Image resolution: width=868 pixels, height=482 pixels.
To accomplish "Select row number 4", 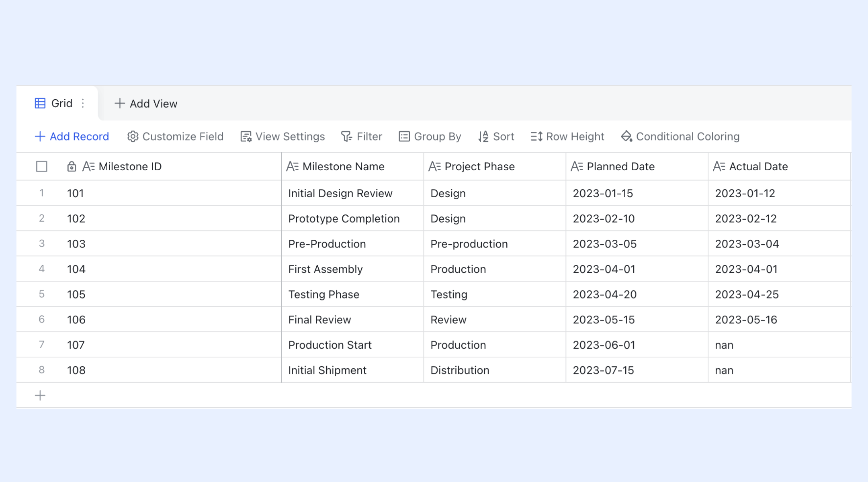I will 41,269.
